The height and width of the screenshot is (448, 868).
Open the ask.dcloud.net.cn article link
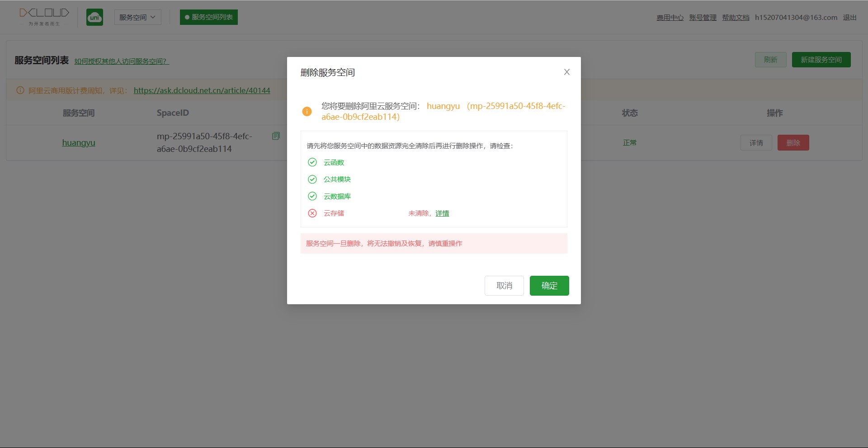coord(202,90)
